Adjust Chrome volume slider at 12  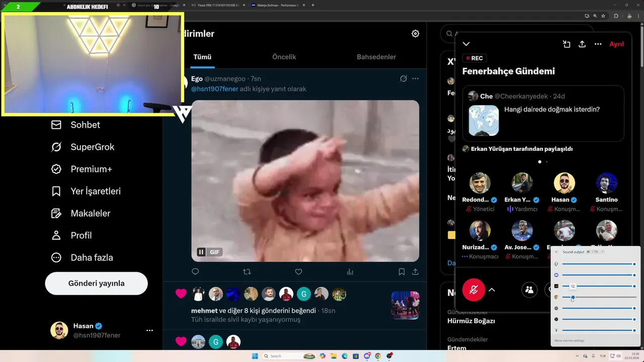point(599,297)
